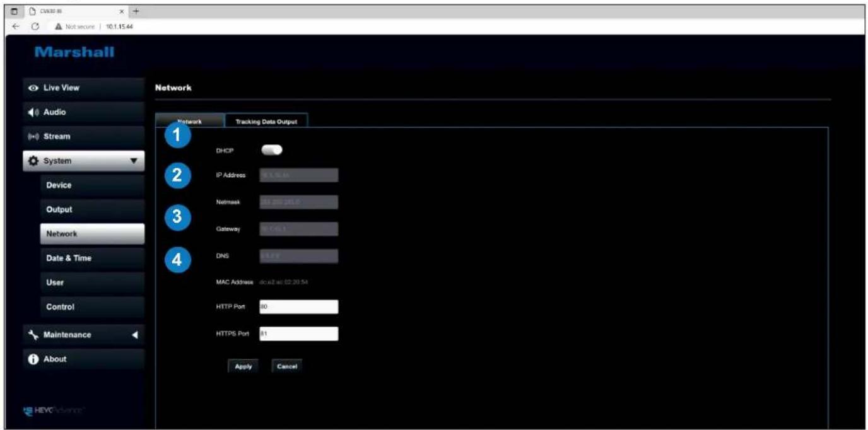Close the CV630 browser tab
The image size is (868, 430).
(x=122, y=11)
